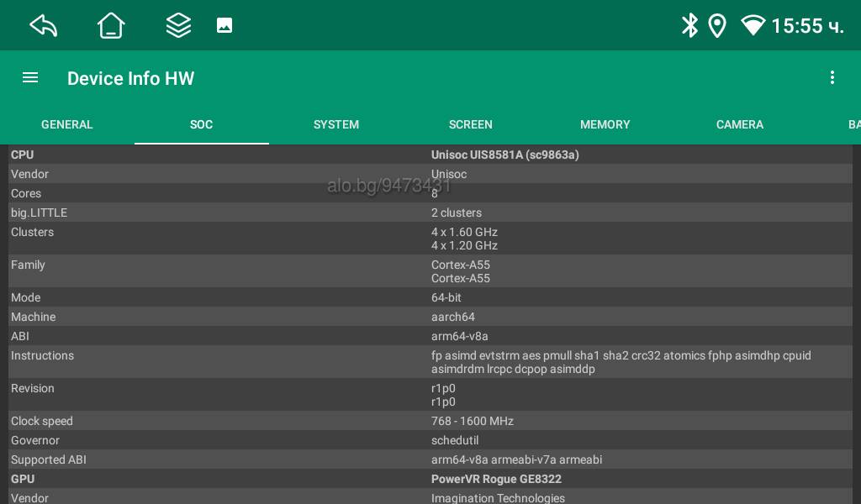Go to the CAMERA tab
This screenshot has height=504, width=861.
coord(740,124)
